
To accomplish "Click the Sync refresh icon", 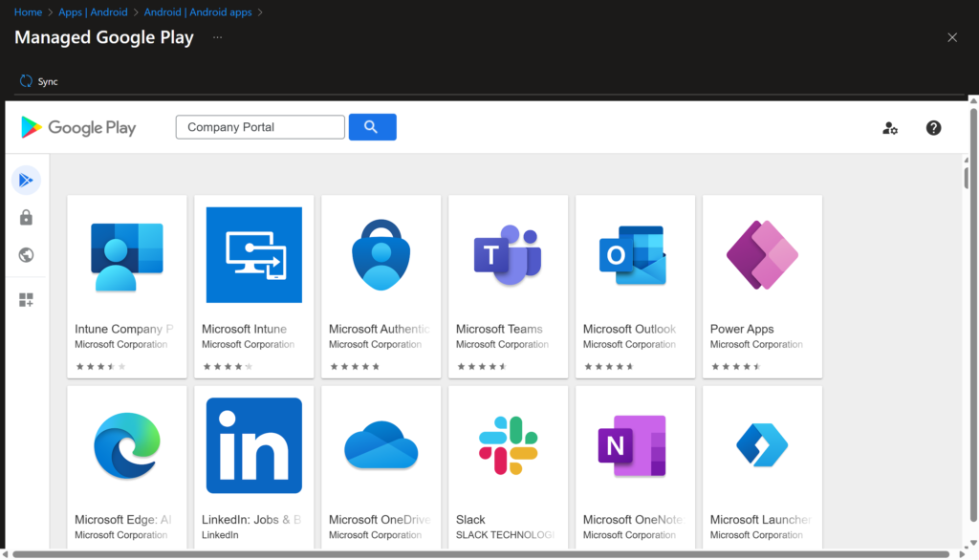I will click(26, 81).
